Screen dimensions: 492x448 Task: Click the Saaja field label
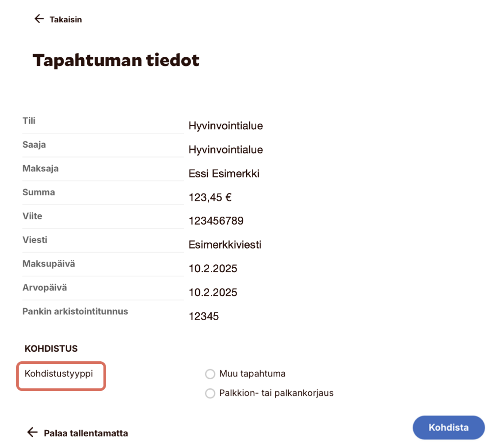click(34, 145)
